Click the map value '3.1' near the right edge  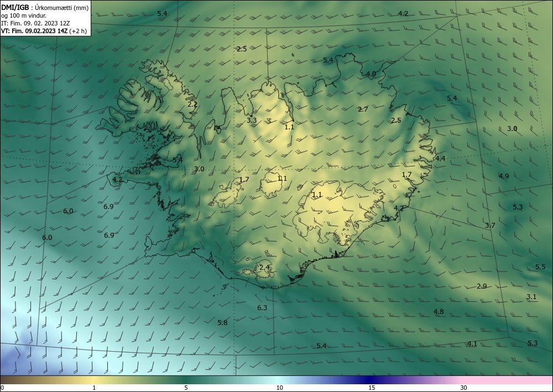[x=531, y=297]
